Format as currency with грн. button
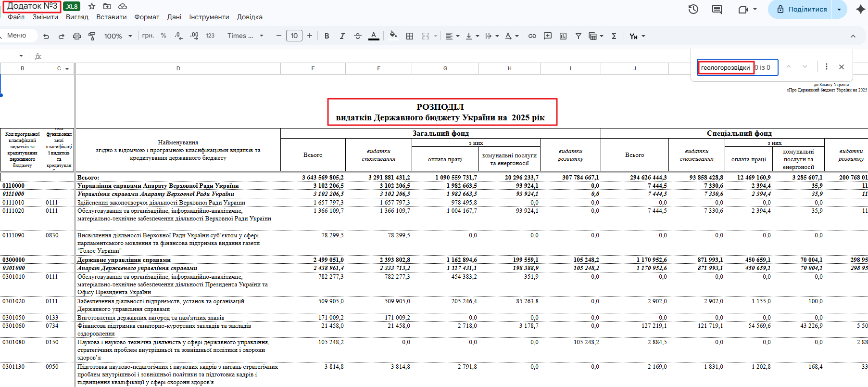Viewport: 868px width, 387px height. tap(148, 36)
